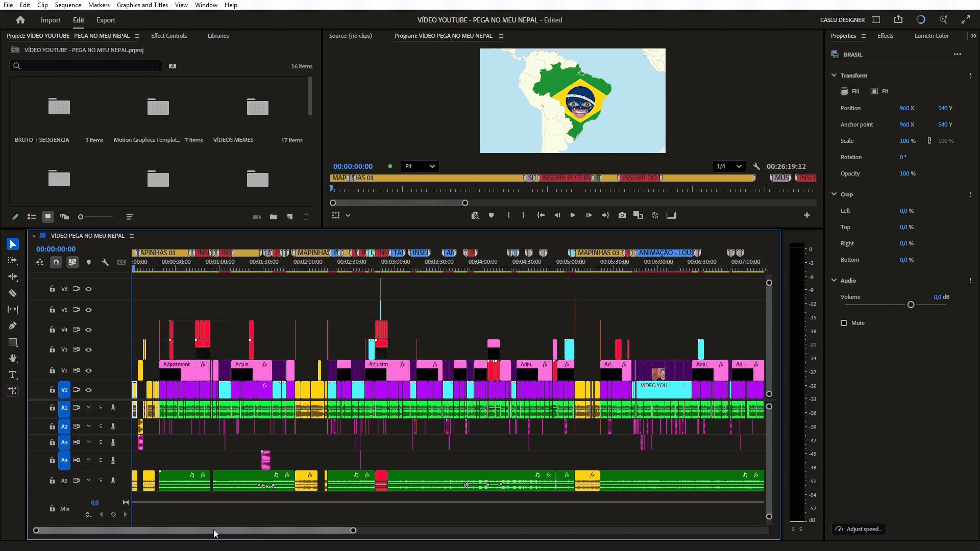Click New Bin folder icon
The height and width of the screenshot is (551, 980).
click(x=274, y=217)
